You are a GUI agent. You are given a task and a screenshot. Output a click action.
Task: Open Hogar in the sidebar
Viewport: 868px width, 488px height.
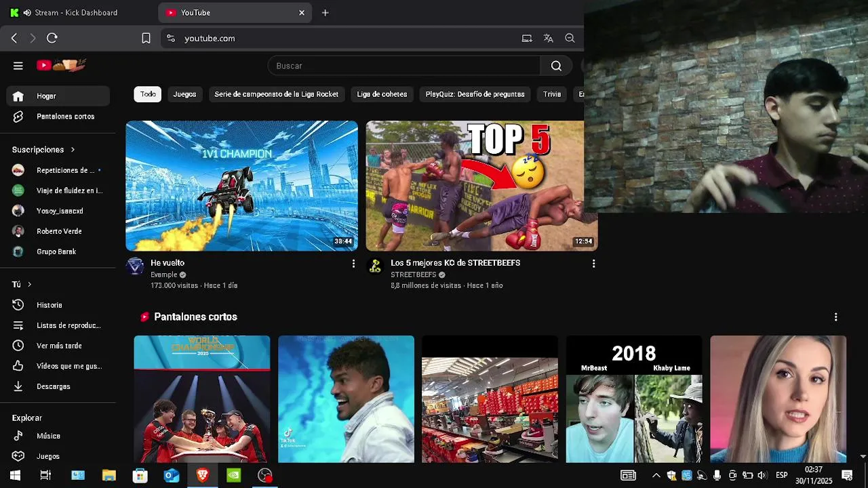[58, 96]
